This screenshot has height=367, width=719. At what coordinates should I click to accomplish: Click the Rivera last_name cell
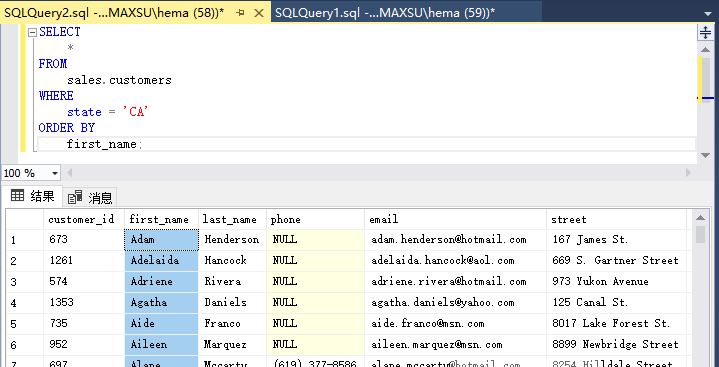pos(232,281)
